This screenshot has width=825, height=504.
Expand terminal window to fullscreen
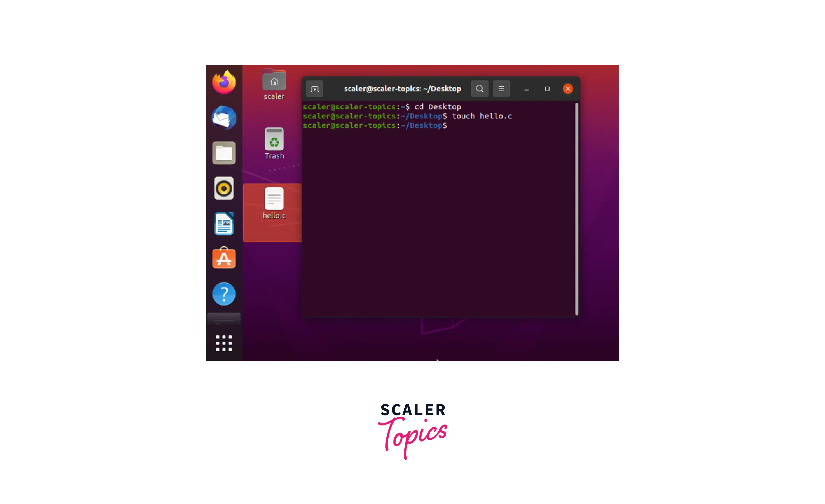546,88
